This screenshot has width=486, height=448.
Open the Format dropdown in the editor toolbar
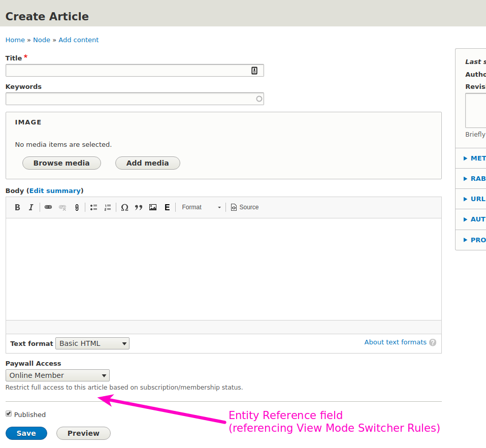pos(202,207)
